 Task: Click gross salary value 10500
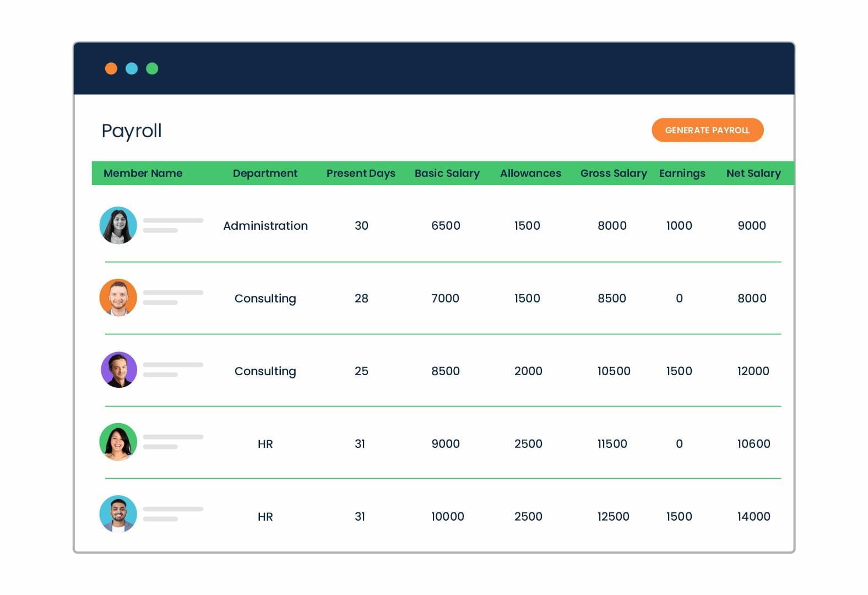point(614,371)
